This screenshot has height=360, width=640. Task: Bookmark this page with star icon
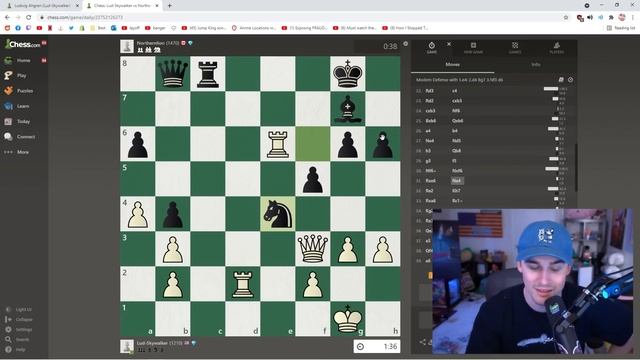[566, 18]
